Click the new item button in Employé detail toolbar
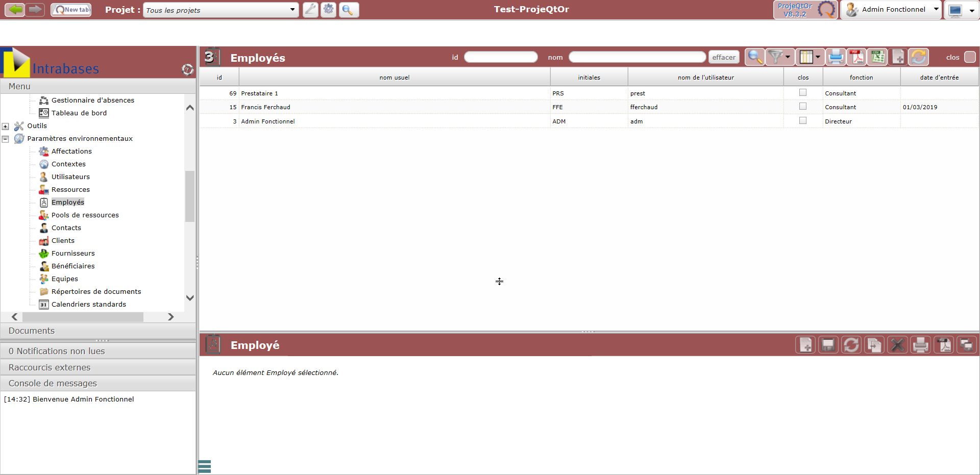 pyautogui.click(x=805, y=345)
